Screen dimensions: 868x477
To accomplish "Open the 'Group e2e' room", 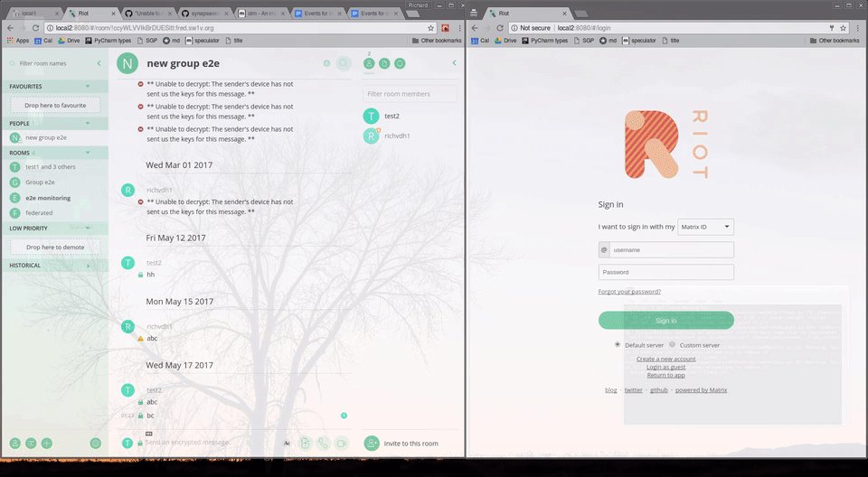I will (55, 182).
